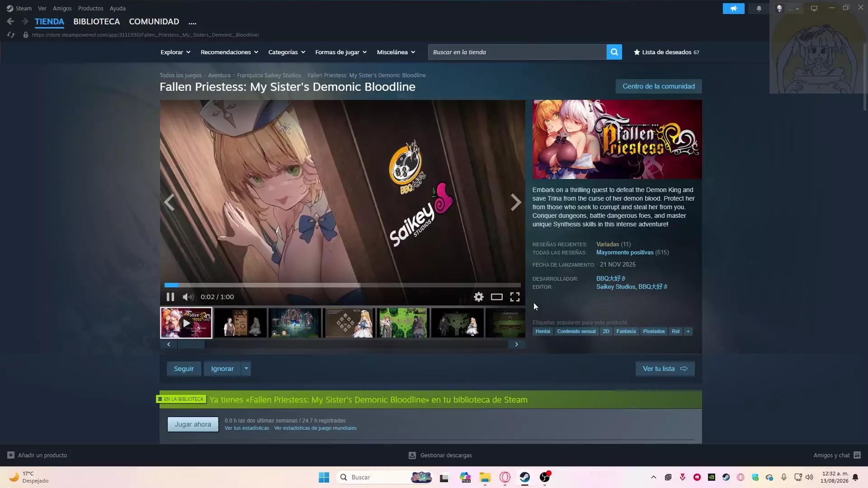Image resolution: width=868 pixels, height=488 pixels.
Task: Expand the Explorar menu
Action: point(175,52)
